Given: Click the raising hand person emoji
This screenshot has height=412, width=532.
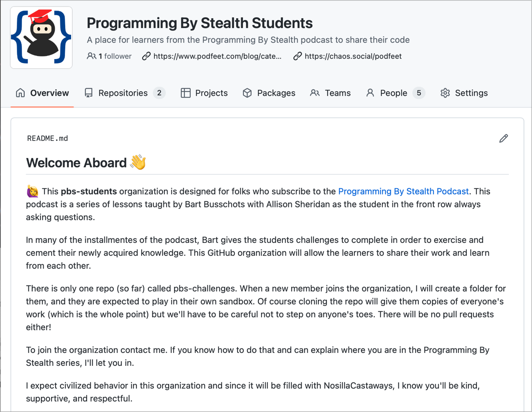Looking at the screenshot, I should [32, 191].
